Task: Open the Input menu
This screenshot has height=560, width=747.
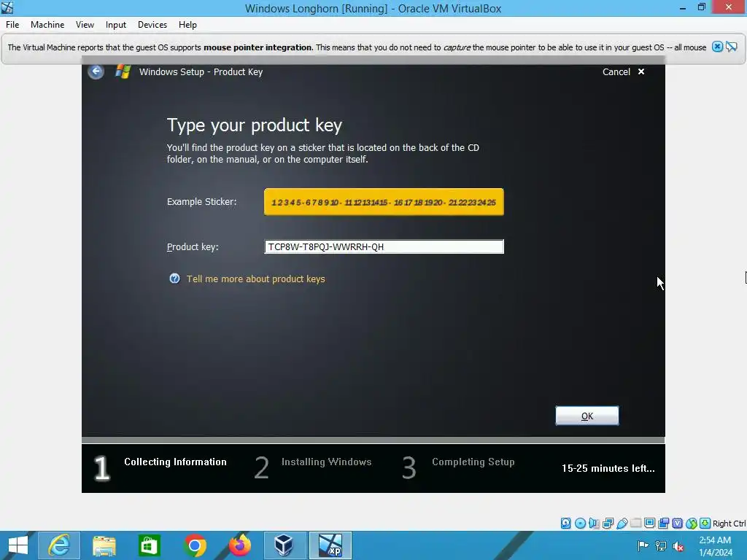Action: click(x=116, y=25)
